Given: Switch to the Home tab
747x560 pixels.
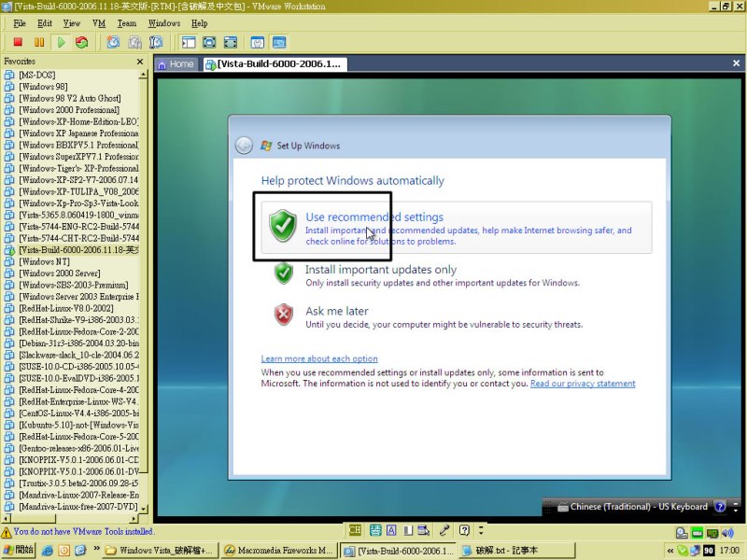Looking at the screenshot, I should point(176,63).
